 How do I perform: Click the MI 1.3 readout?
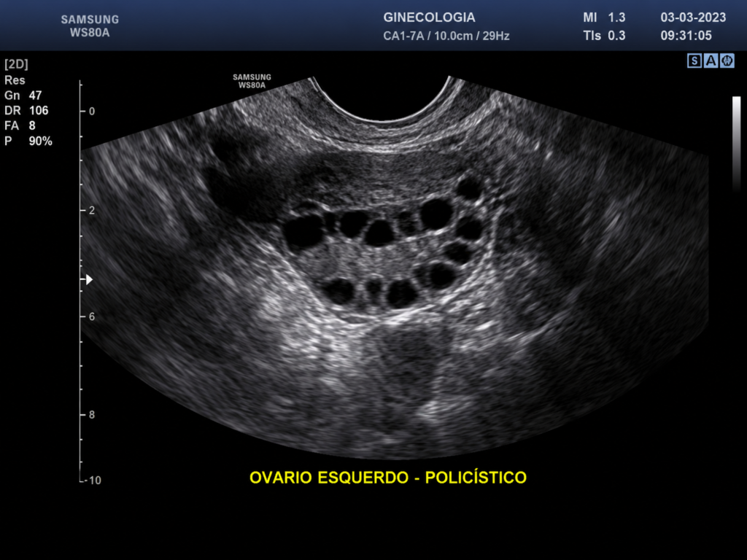point(604,17)
